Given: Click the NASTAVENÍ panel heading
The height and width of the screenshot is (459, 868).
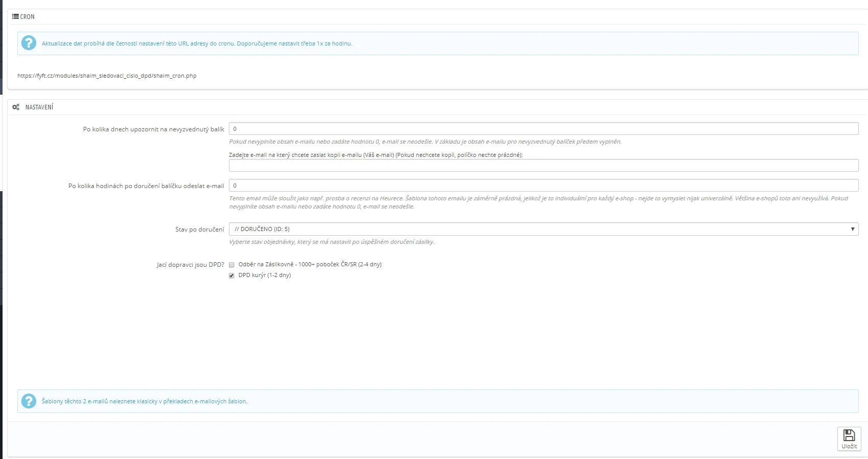Looking at the screenshot, I should 39,107.
